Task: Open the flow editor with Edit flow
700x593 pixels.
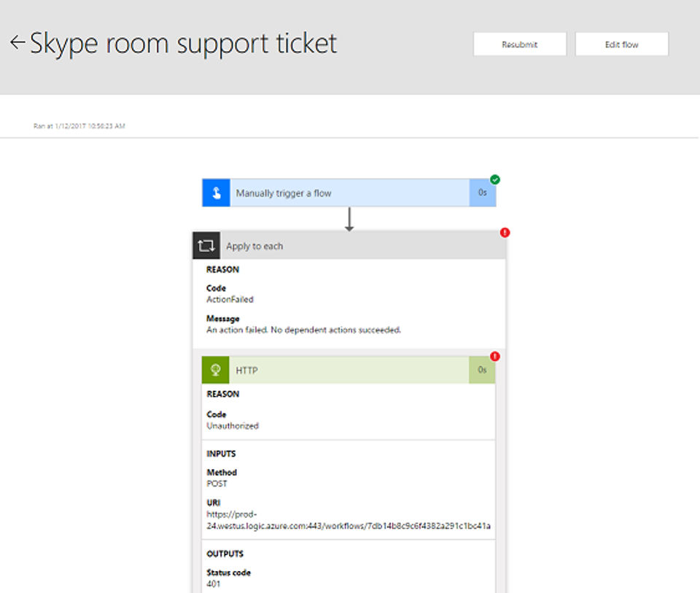Action: pyautogui.click(x=621, y=44)
